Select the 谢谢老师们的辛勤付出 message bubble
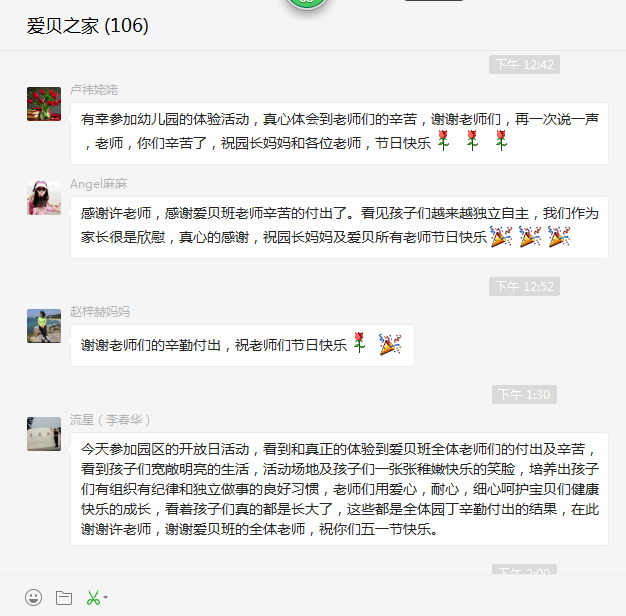The image size is (626, 616). [242, 345]
